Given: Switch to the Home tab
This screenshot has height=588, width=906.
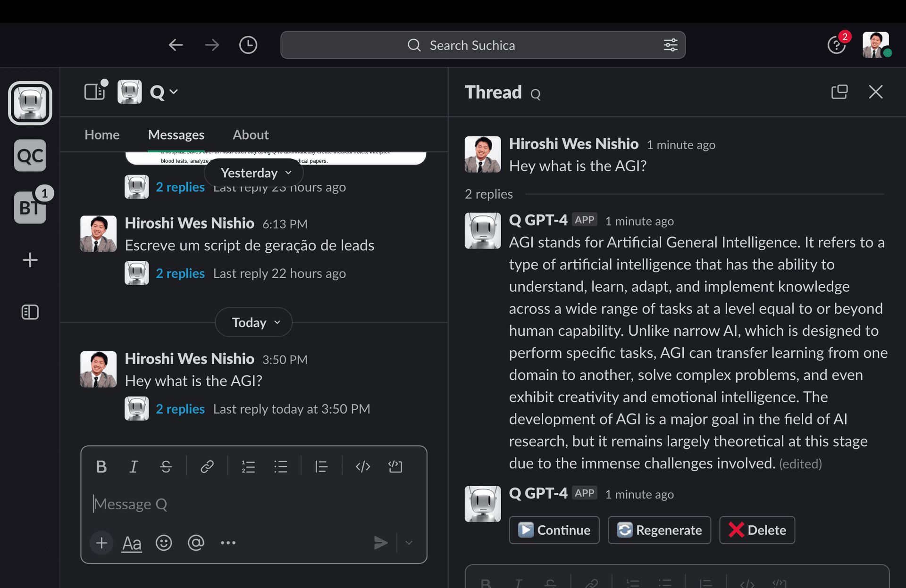Looking at the screenshot, I should (x=101, y=134).
